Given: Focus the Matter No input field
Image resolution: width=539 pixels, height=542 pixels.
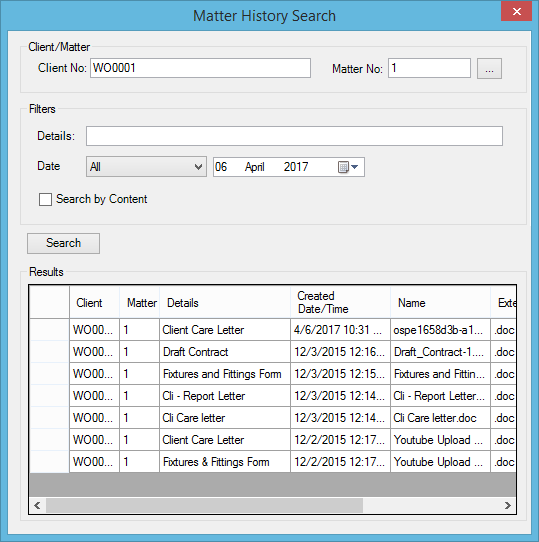Looking at the screenshot, I should point(429,68).
